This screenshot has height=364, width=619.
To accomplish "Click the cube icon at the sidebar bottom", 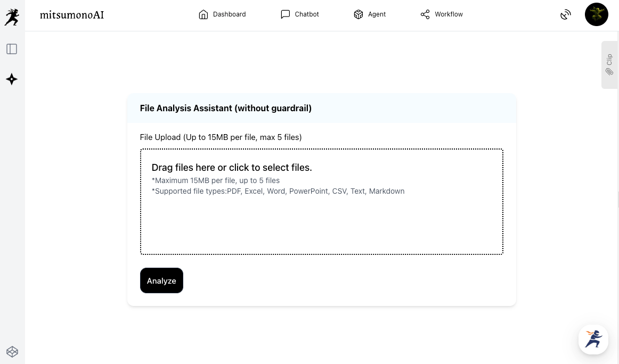I will click(x=12, y=352).
